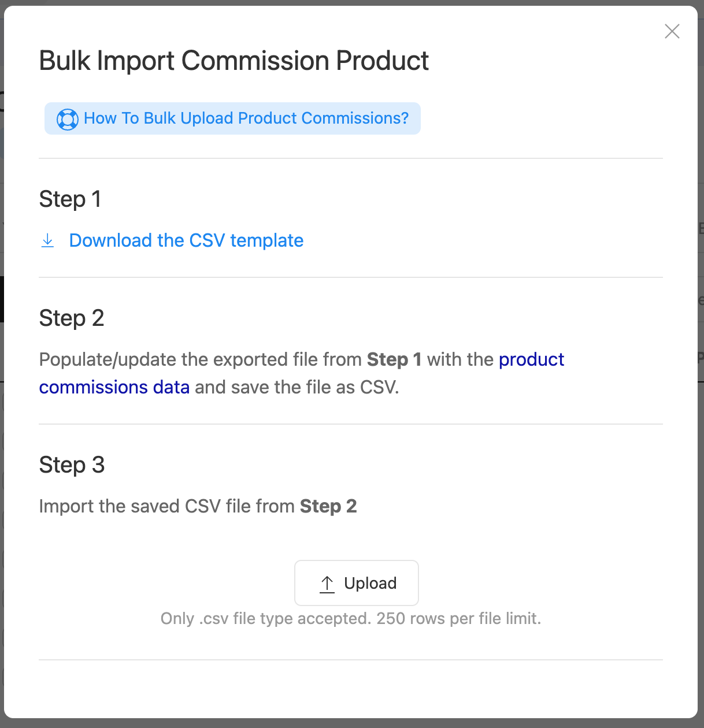Click the 'Populate/update the exported file' text

(201, 360)
